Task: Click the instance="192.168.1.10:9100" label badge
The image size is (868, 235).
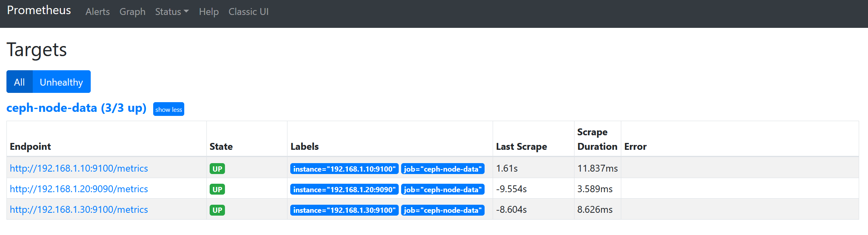Action: pyautogui.click(x=344, y=169)
